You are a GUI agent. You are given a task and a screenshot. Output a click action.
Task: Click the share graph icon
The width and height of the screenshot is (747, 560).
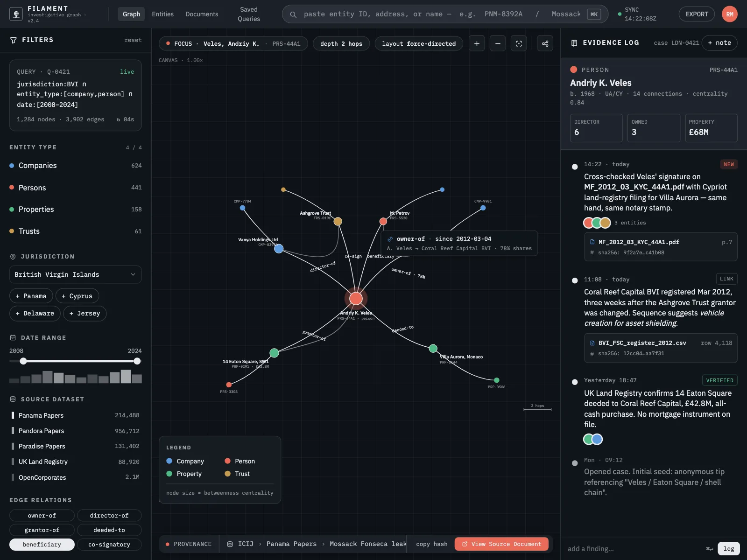[x=545, y=43]
